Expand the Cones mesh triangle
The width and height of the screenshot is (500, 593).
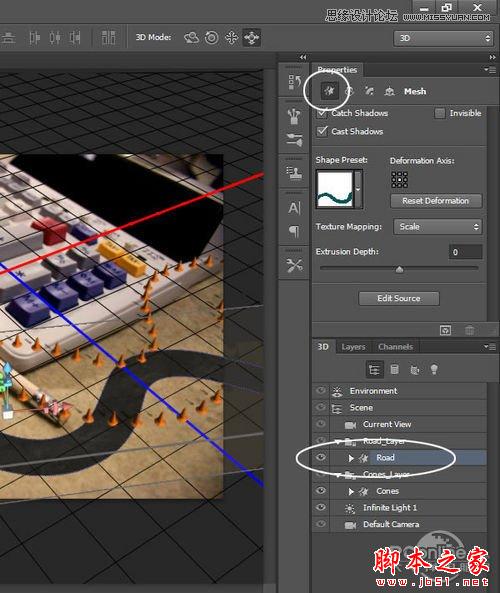[x=351, y=491]
